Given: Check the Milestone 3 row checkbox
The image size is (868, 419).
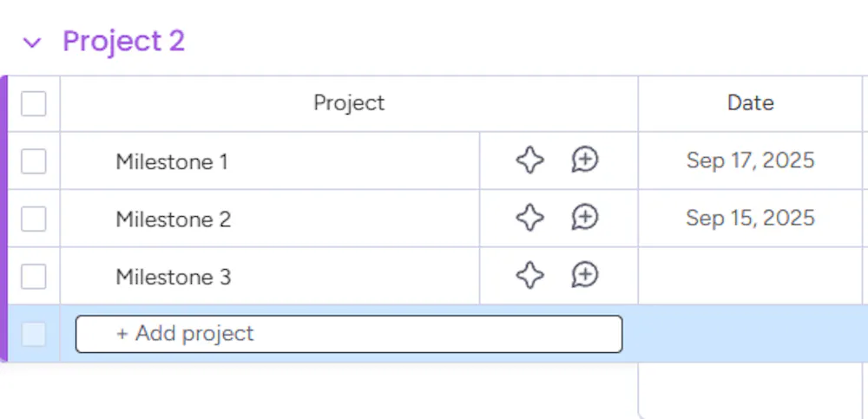Looking at the screenshot, I should [x=34, y=277].
